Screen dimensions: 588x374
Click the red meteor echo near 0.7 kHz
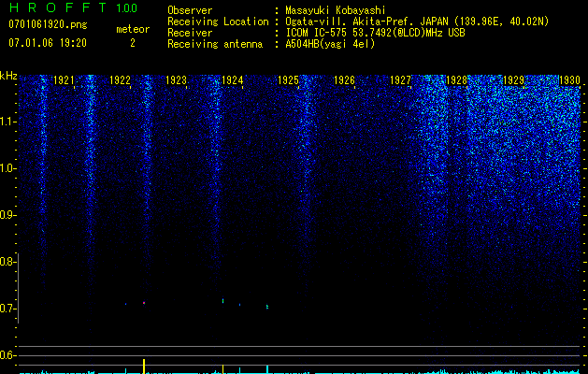click(x=144, y=303)
